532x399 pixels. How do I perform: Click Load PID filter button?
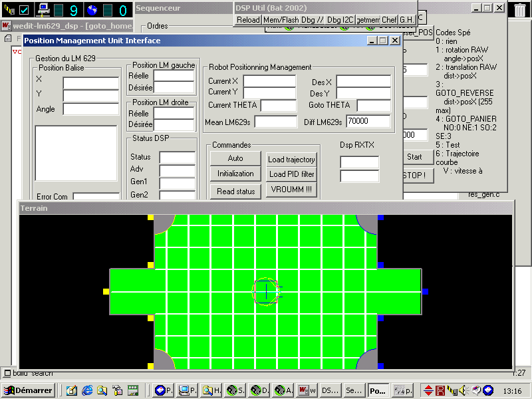pos(291,174)
